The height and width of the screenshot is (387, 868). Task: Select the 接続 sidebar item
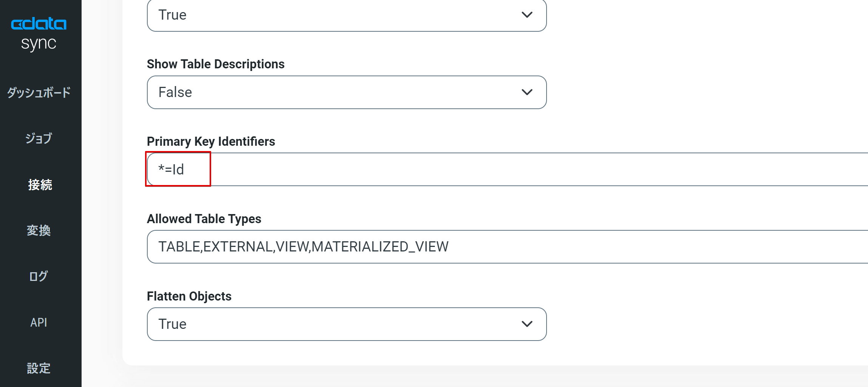coord(40,185)
